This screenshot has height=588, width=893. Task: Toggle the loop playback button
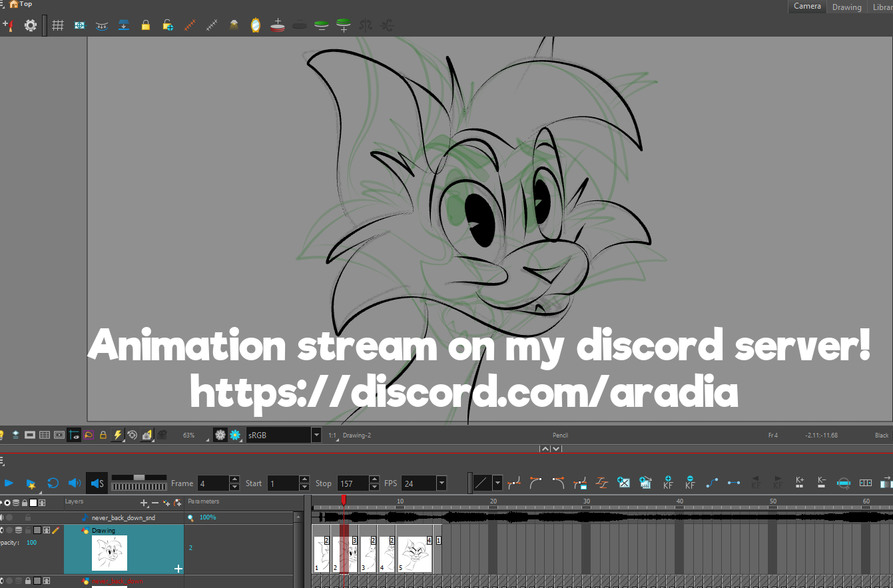(x=53, y=483)
